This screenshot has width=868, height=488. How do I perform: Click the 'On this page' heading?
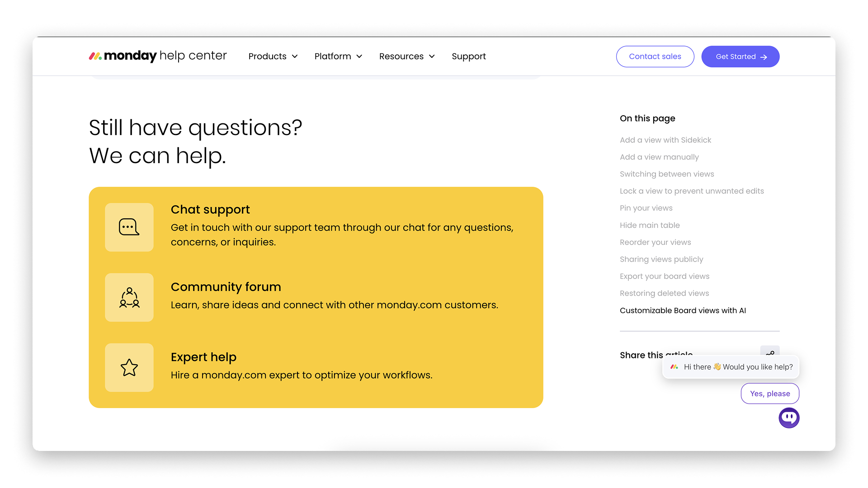tap(647, 118)
